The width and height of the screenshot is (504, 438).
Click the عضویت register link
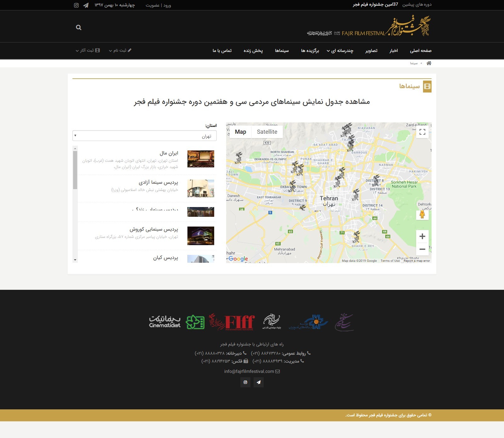[x=152, y=5]
